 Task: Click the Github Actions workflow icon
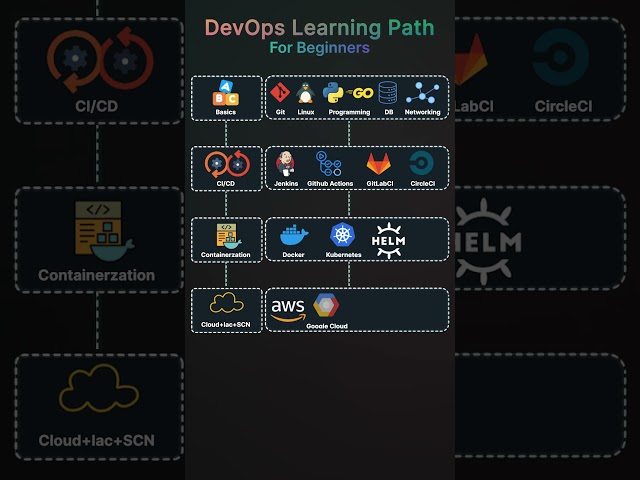coord(329,163)
